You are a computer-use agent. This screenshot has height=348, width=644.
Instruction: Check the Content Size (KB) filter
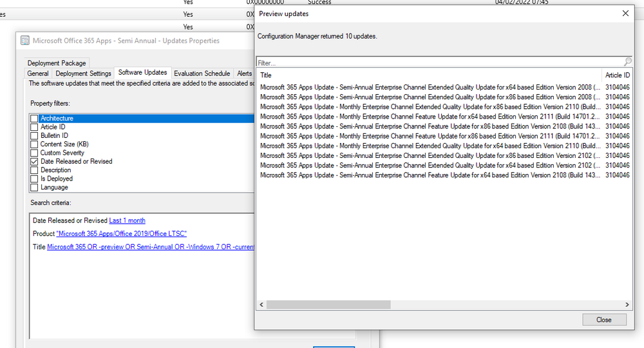point(34,144)
